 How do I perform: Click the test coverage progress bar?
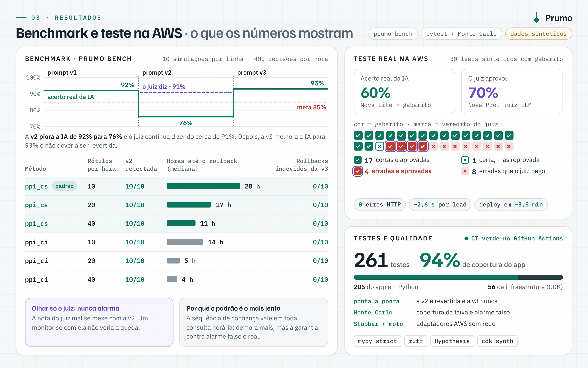pyautogui.click(x=458, y=277)
